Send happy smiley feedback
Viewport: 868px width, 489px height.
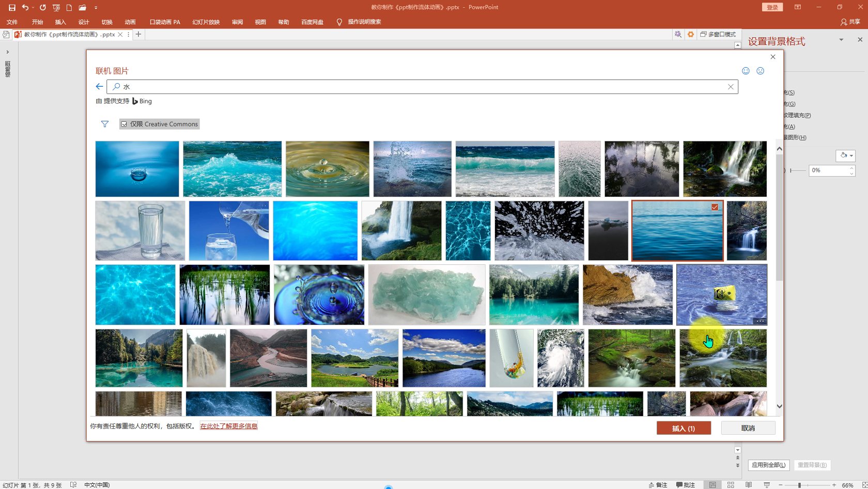(x=746, y=71)
